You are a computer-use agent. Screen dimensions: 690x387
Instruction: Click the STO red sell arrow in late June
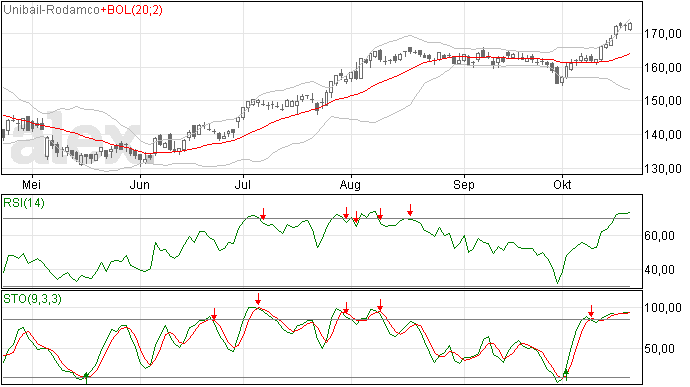click(214, 314)
